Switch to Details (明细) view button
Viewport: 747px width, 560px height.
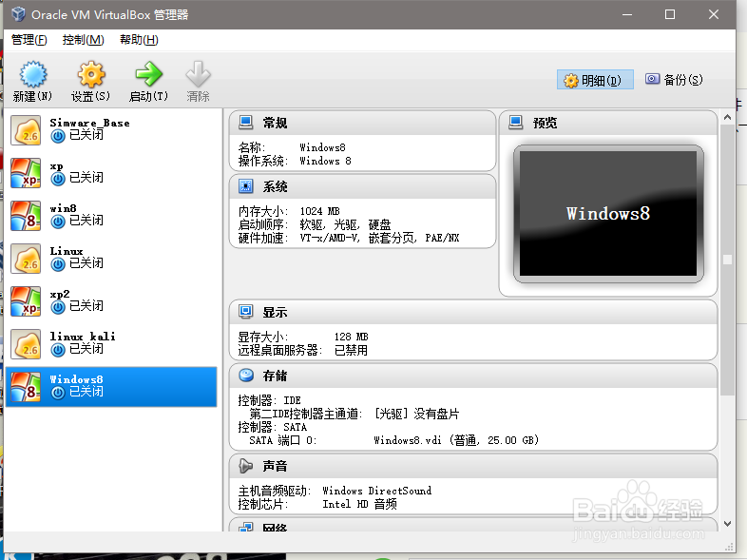pos(595,80)
